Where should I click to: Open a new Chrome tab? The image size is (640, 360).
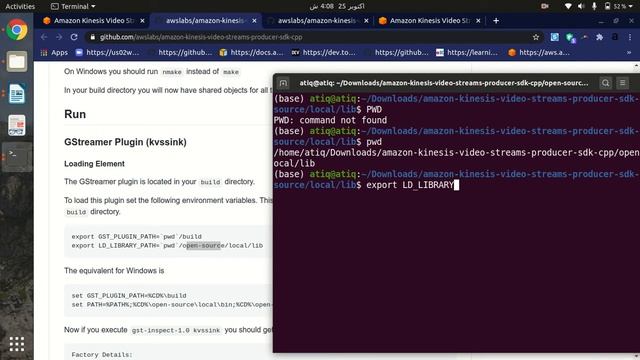point(496,21)
